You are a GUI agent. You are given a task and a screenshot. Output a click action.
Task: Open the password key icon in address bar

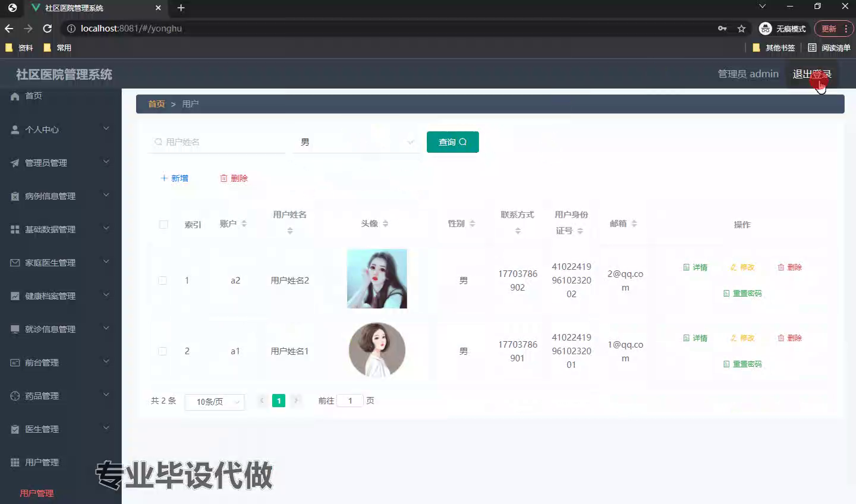point(722,29)
